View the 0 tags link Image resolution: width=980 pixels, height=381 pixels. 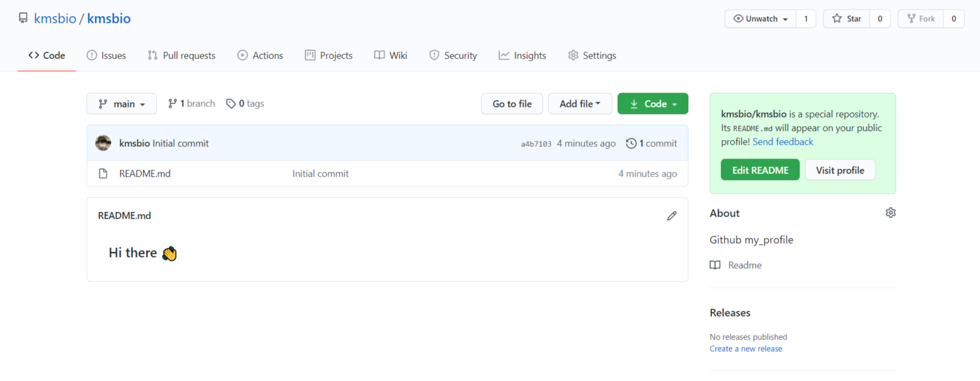(x=245, y=104)
